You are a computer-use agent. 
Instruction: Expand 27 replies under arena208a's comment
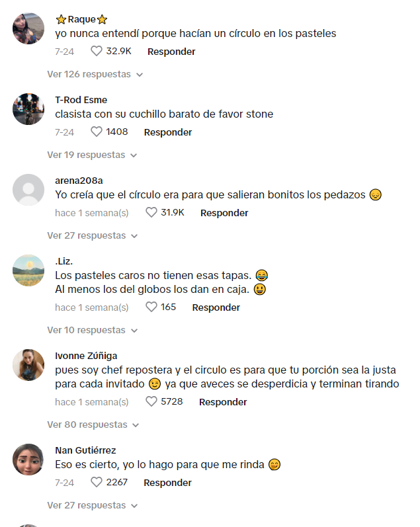(x=93, y=235)
